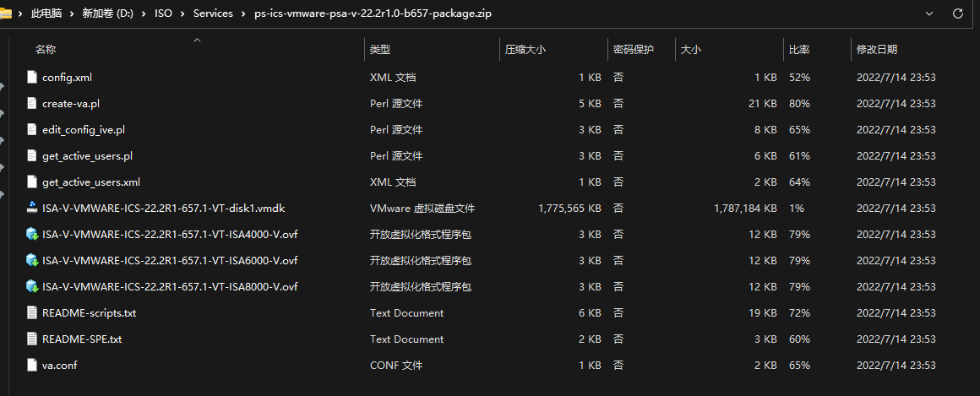
Task: Click the 'Text Document' type of README-SPE.txt
Action: click(407, 339)
